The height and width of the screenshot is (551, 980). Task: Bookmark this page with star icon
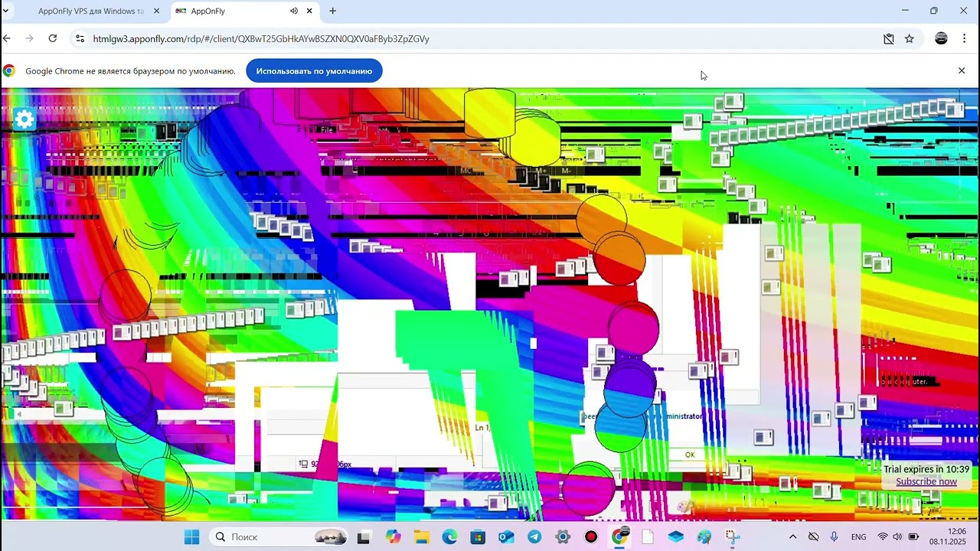(x=910, y=38)
